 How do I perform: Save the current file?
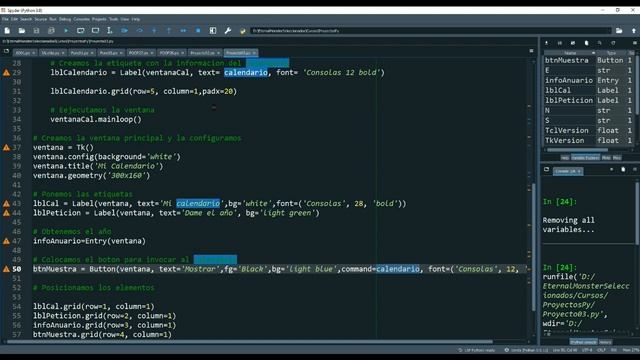(36, 31)
